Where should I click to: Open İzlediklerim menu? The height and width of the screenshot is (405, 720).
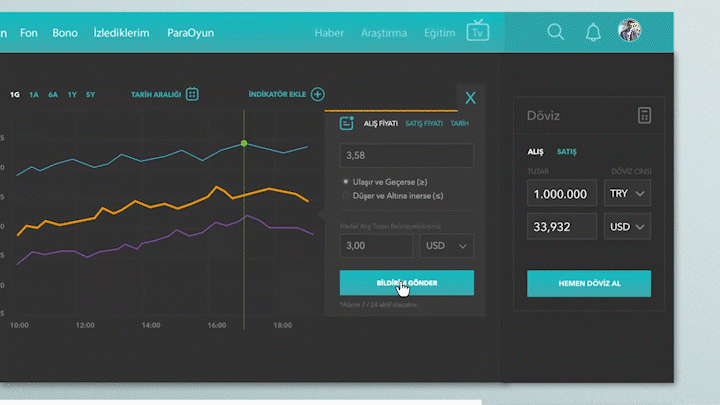tap(121, 33)
